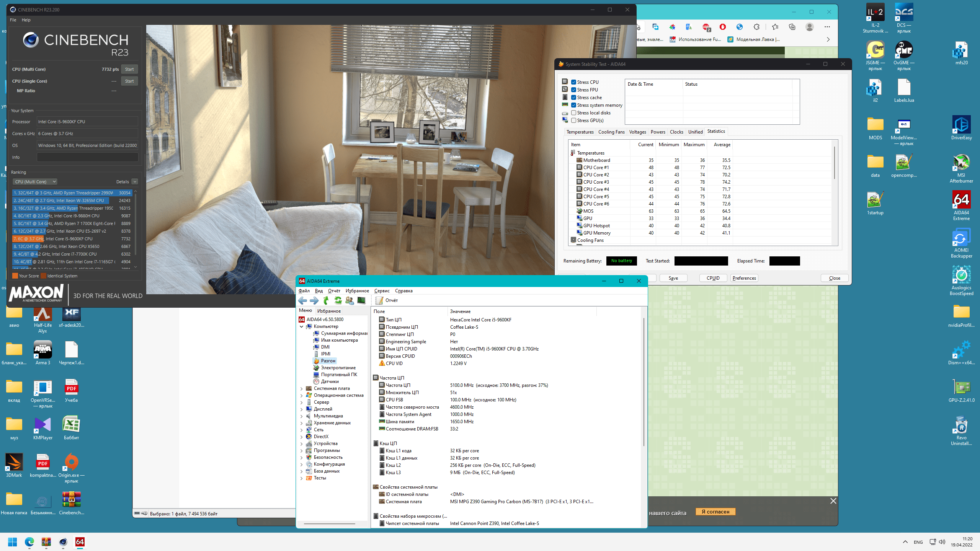Expand DirectX tree node

click(302, 437)
